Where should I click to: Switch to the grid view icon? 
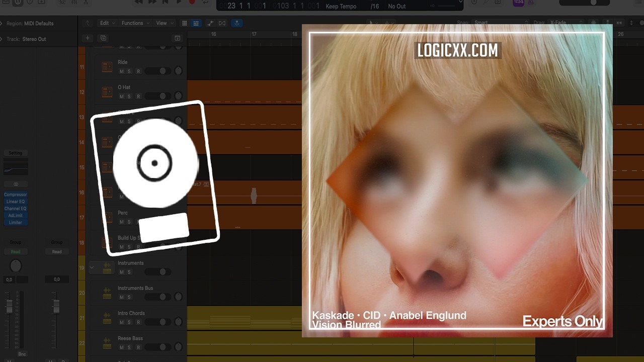pos(185,23)
